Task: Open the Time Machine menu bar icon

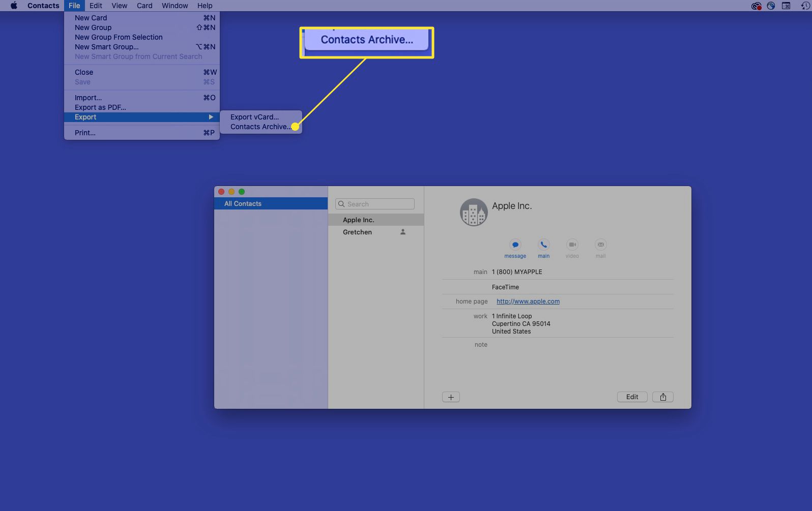Action: point(805,6)
